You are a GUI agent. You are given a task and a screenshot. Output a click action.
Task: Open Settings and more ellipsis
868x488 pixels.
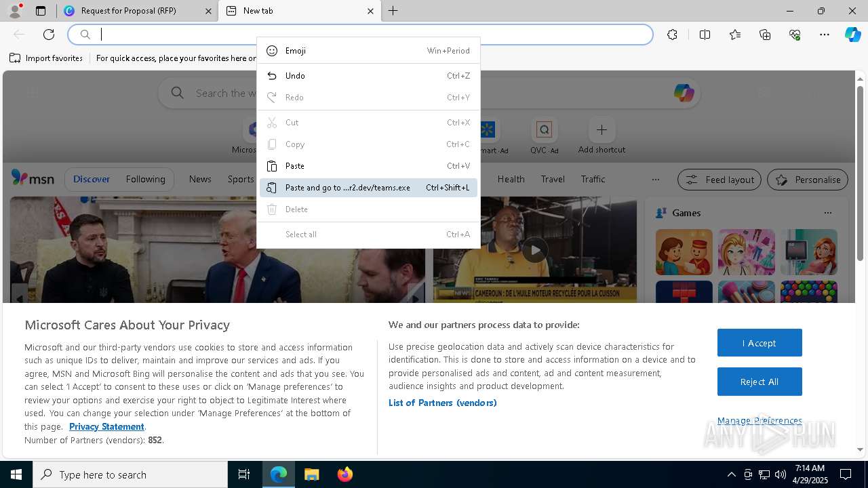[x=825, y=35]
